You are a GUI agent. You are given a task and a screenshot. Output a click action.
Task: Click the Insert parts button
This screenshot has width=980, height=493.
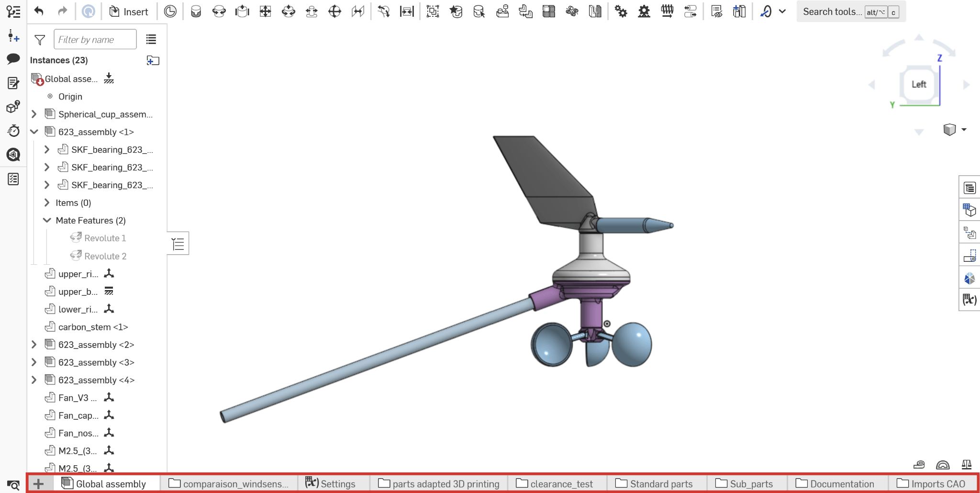pyautogui.click(x=129, y=11)
